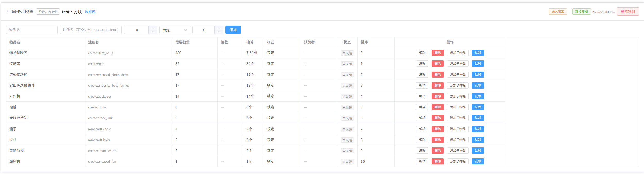Claim the 打包机 item
The width and height of the screenshot is (644, 174).
(x=478, y=96)
